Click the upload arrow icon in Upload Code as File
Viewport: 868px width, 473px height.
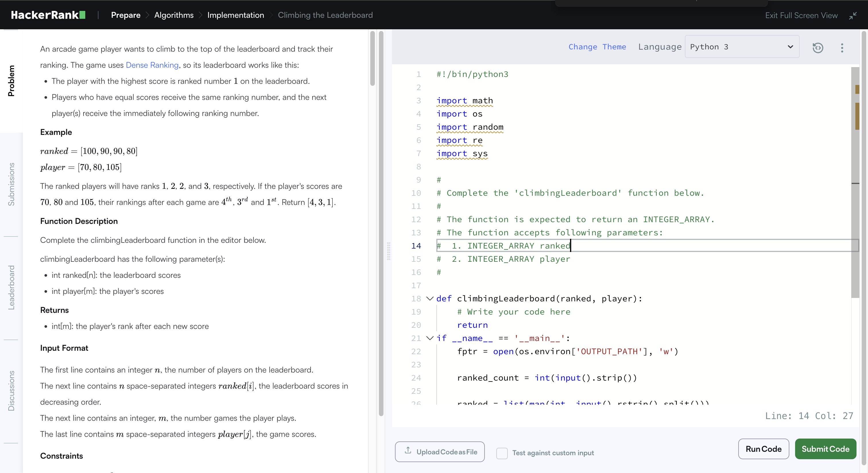[408, 450]
